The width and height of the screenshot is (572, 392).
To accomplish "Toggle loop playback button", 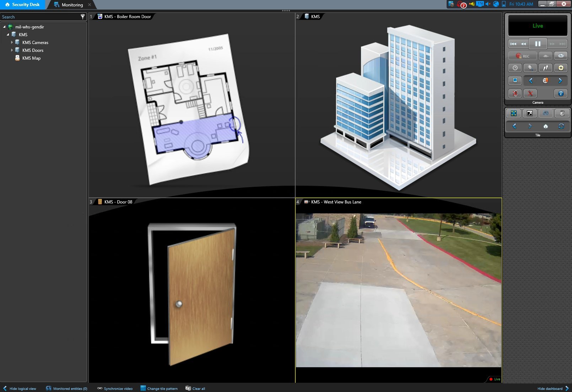I will pyautogui.click(x=561, y=56).
